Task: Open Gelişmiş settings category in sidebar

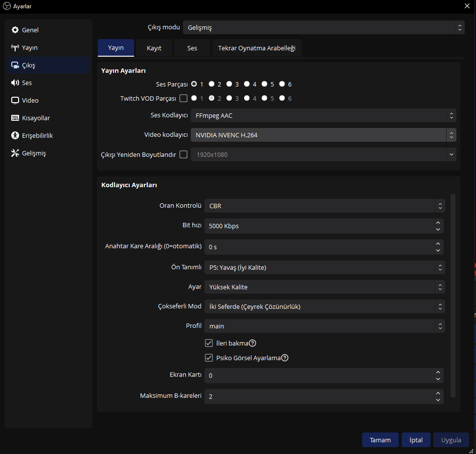Action: tap(48, 153)
